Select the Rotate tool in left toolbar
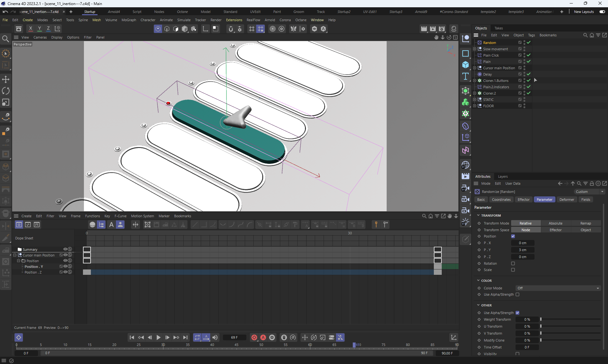608x364 pixels. 6,91
